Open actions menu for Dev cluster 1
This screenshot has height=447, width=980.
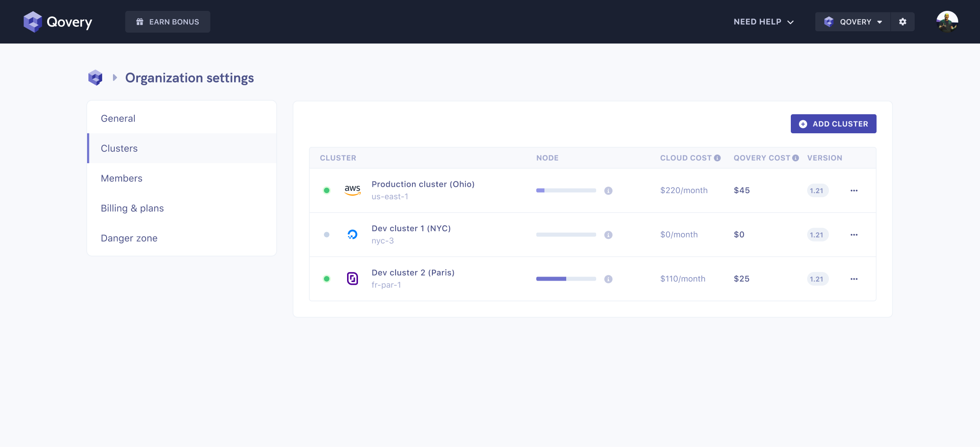[x=854, y=234]
